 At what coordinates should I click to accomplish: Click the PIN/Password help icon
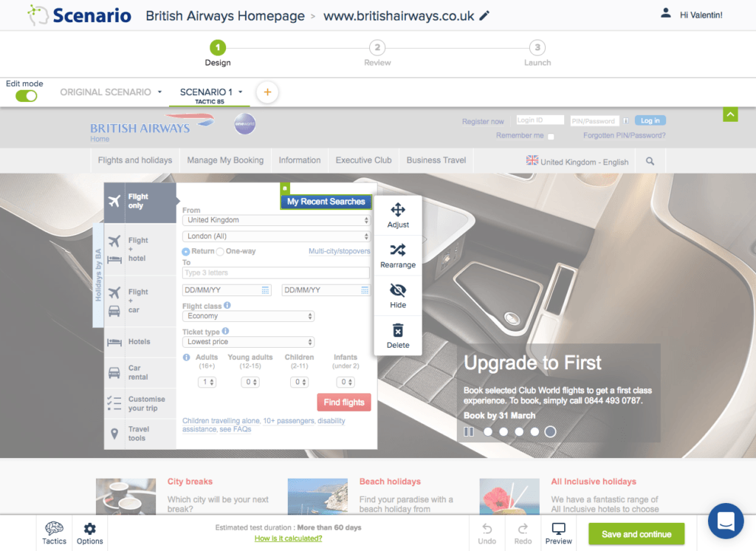(x=625, y=120)
